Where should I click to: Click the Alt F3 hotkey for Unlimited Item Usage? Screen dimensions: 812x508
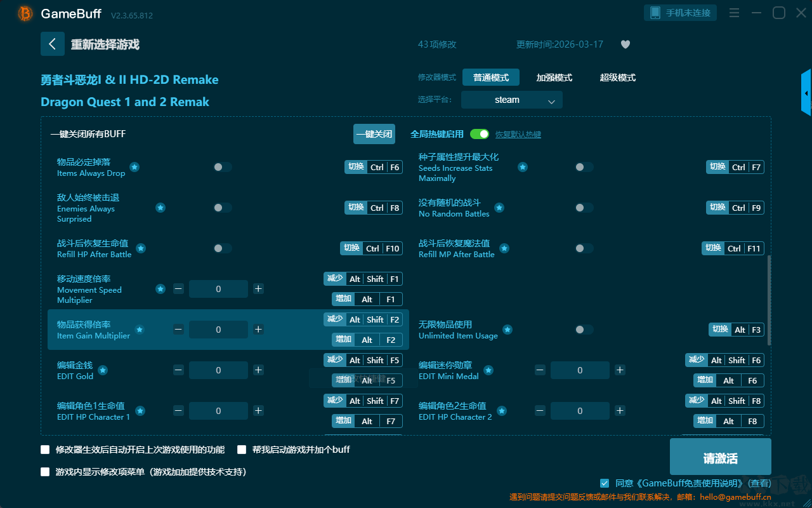click(x=737, y=330)
